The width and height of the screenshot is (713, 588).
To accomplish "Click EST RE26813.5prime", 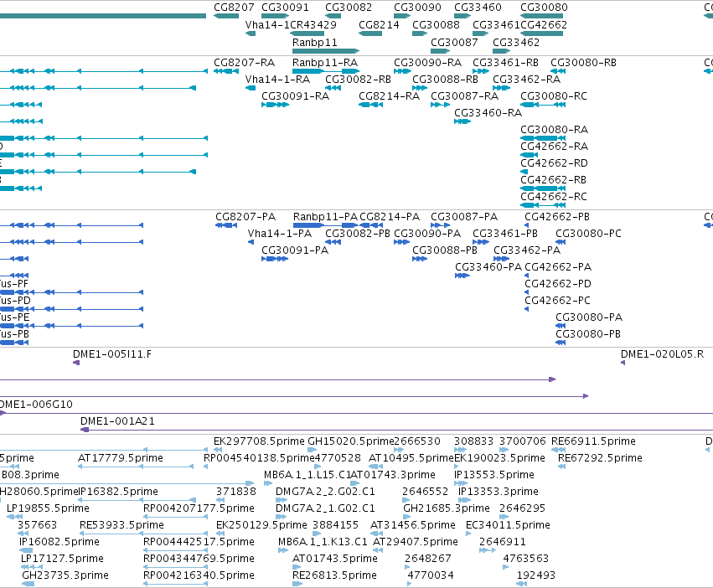I will click(x=297, y=584).
